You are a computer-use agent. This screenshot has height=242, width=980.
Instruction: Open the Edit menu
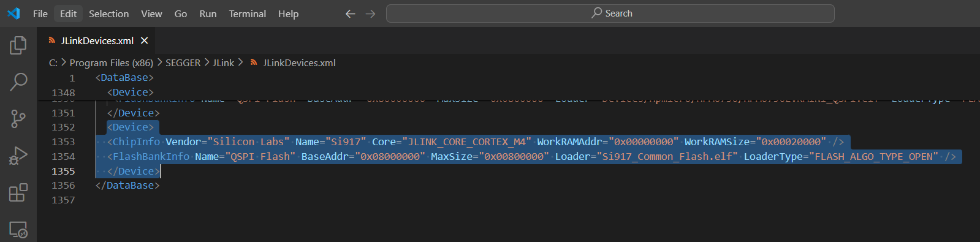point(68,13)
